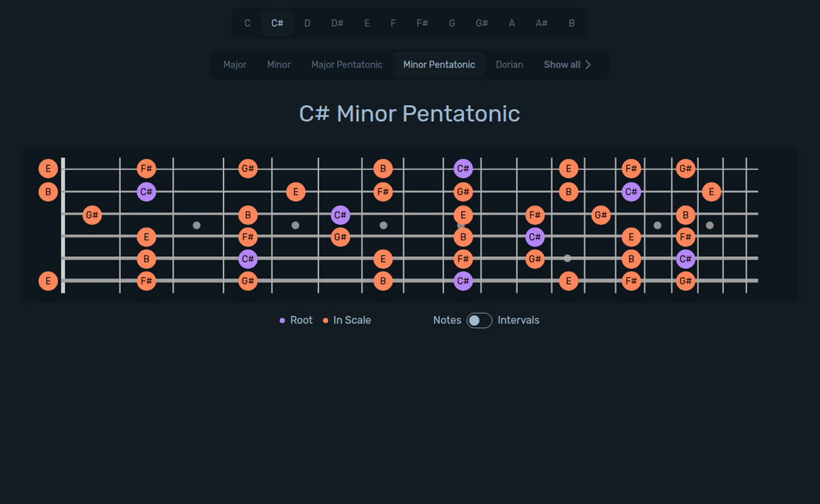Click the In Scale legend entry
The image size is (820, 504).
(347, 320)
